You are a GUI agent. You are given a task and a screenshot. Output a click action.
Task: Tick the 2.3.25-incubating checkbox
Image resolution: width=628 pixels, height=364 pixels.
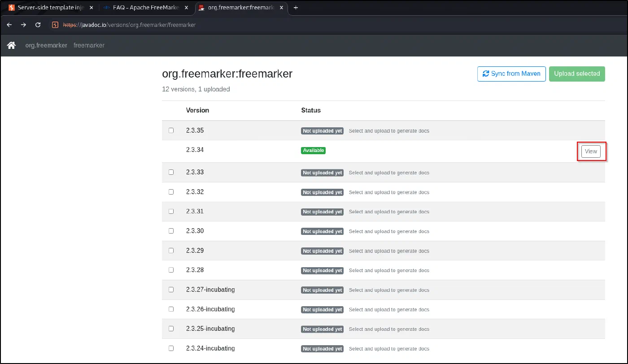click(171, 329)
